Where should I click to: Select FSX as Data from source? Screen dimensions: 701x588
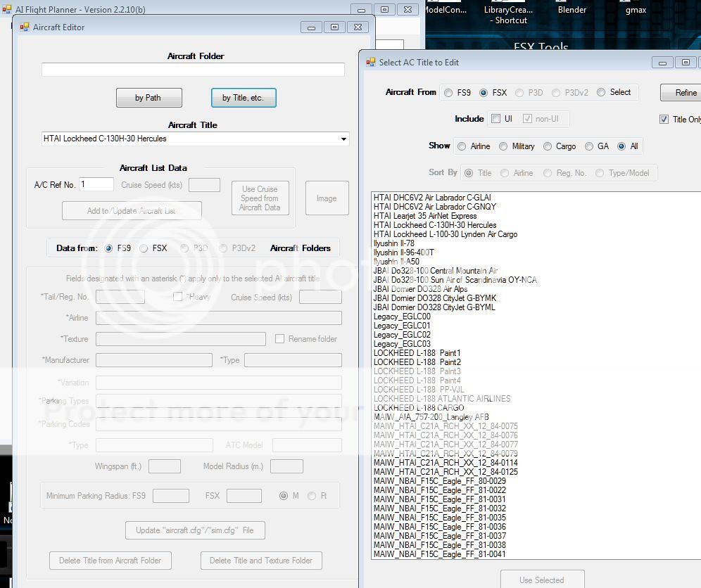click(144, 248)
